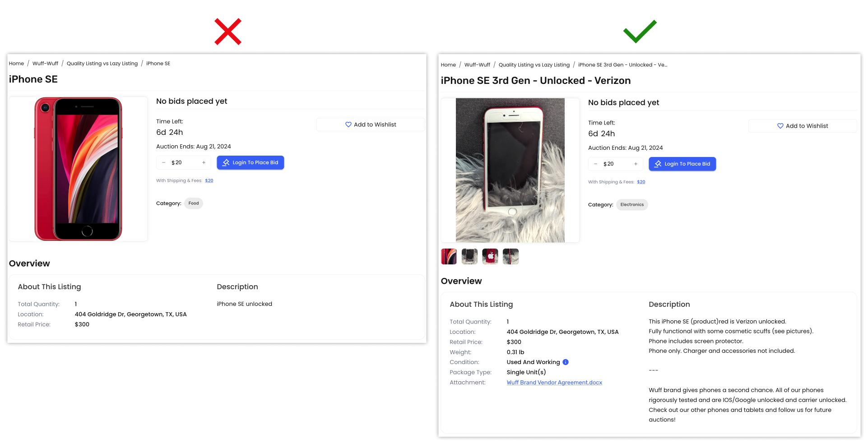Increase bid amount with plus in left listing
Image resolution: width=868 pixels, height=448 pixels.
[x=204, y=162]
